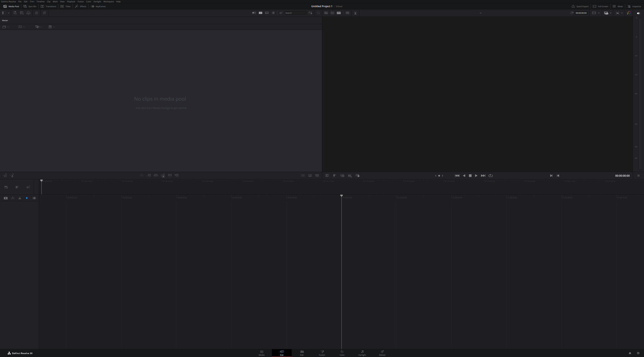Image resolution: width=644 pixels, height=357 pixels.
Task: Open the media pool view options chevron
Action: click(x=8, y=13)
